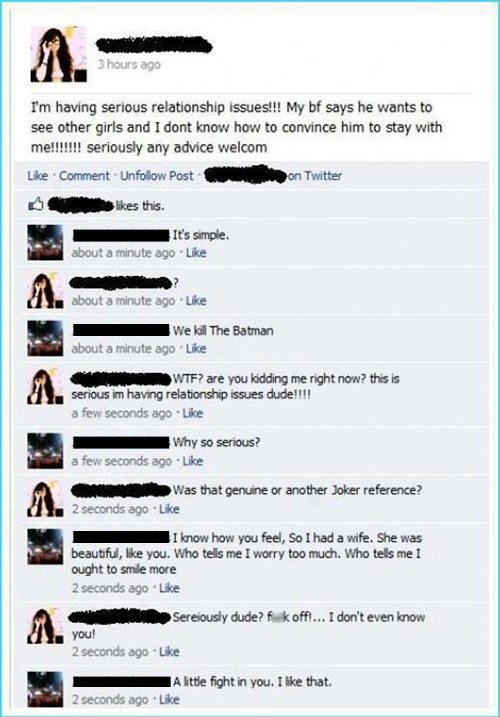500x717 pixels.
Task: Like the "Why so serious?" comment
Action: pos(193,461)
